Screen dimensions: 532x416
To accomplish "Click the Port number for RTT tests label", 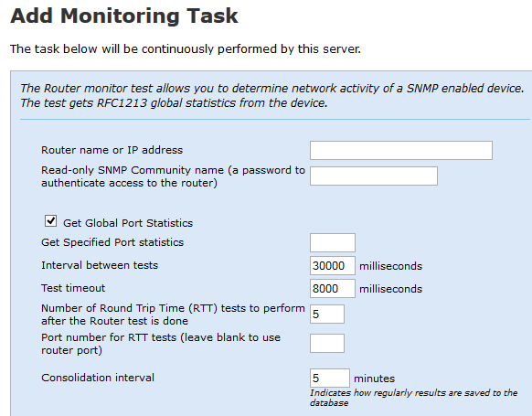I will click(x=161, y=344).
